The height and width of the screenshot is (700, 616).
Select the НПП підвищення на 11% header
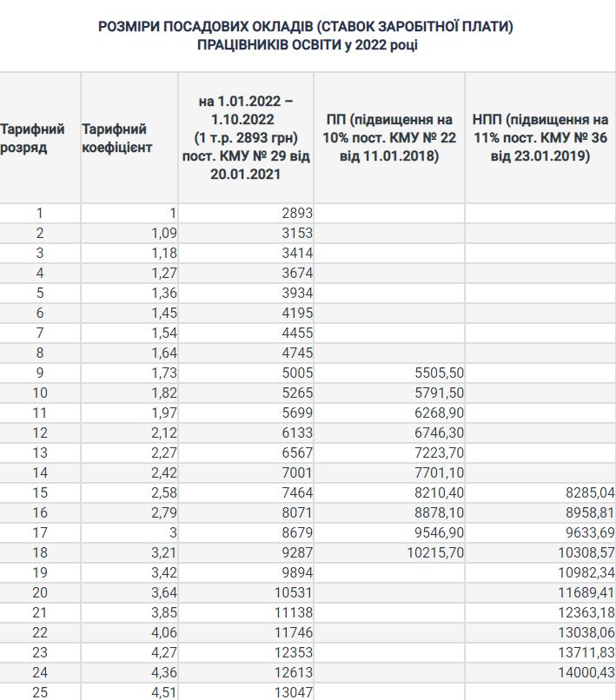(540, 138)
